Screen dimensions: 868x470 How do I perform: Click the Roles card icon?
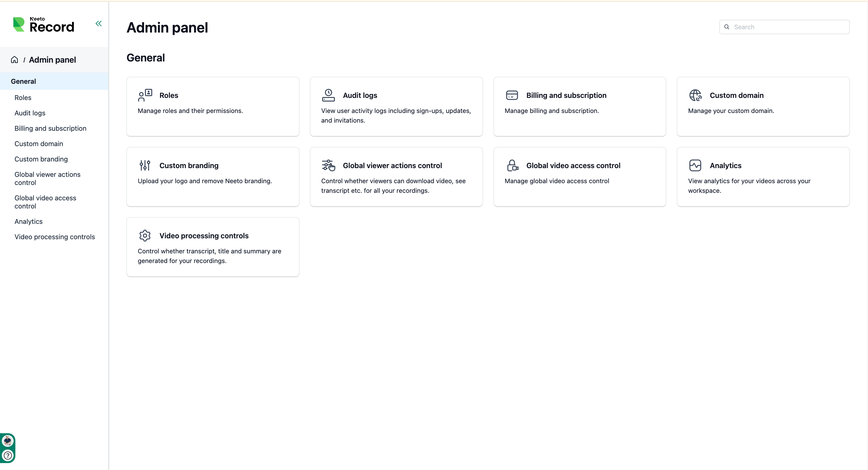[145, 95]
